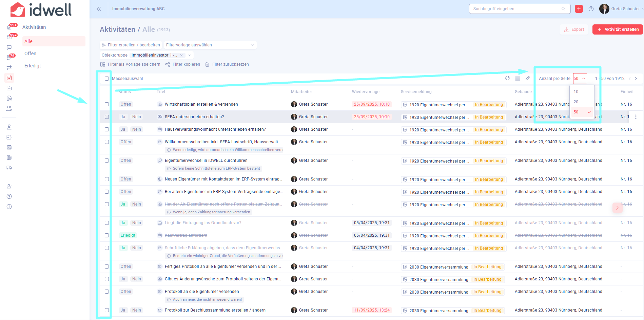Viewport: 644px width, 320px height.
Task: Toggle the list density rows icon
Action: pos(518,78)
